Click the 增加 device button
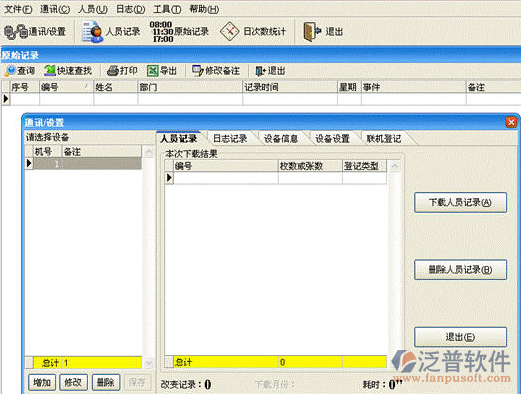The image size is (521, 394). tap(42, 382)
